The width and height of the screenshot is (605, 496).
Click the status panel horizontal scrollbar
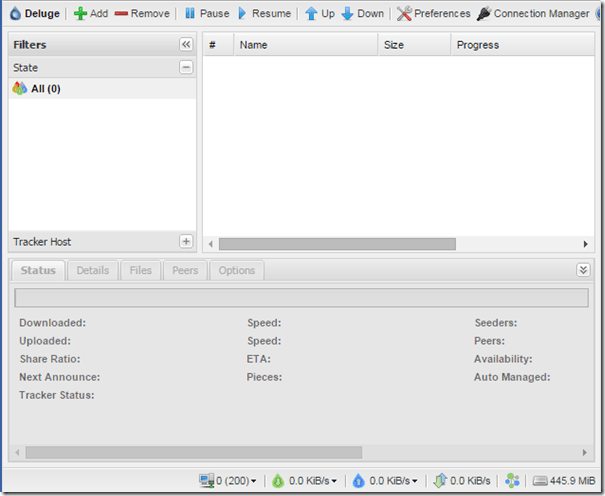tap(194, 452)
